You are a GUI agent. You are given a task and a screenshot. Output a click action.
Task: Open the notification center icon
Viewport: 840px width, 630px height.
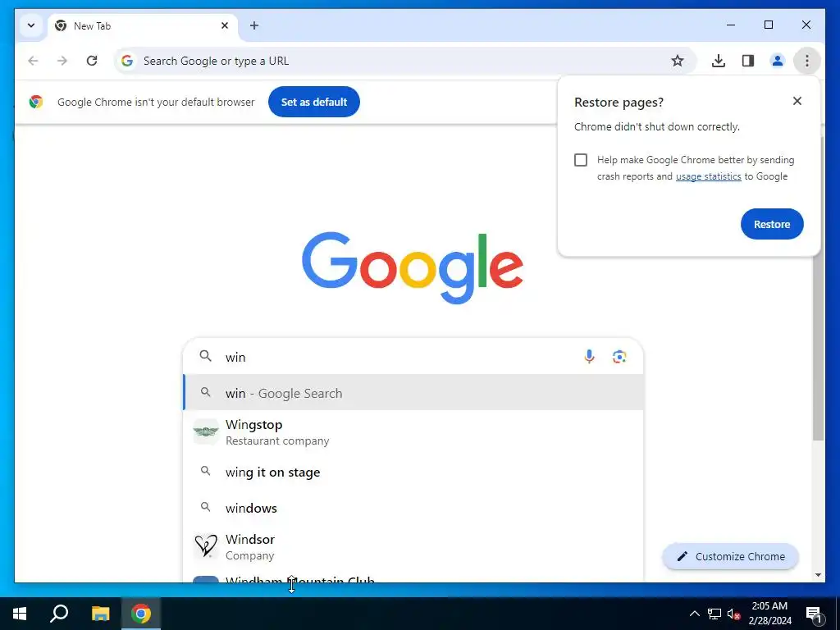click(x=814, y=614)
